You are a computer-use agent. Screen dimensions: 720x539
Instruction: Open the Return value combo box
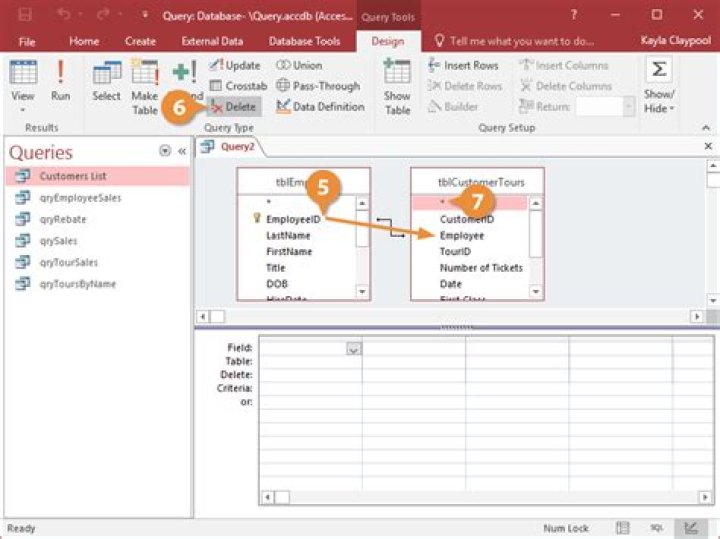pyautogui.click(x=605, y=107)
